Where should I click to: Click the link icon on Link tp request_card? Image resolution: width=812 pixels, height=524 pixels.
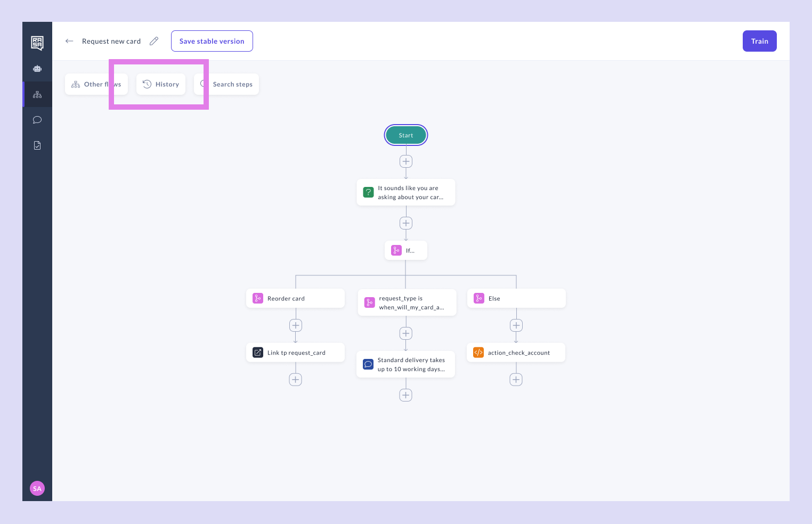(258, 353)
